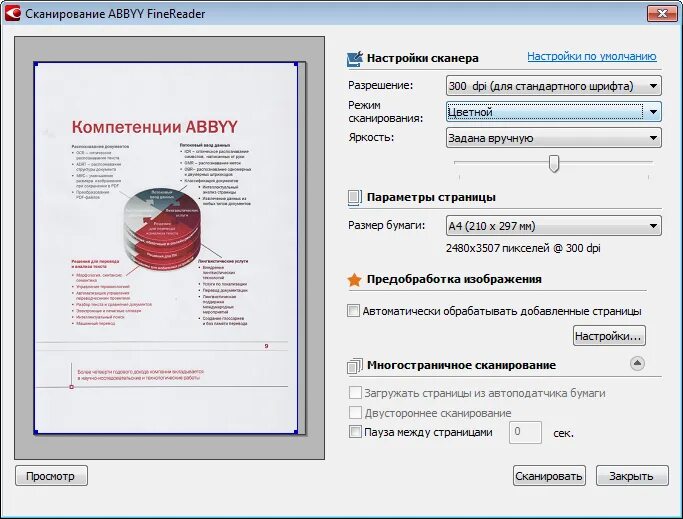Click the 2480x3507 пикселей @ 300 dpi text
The image size is (683, 519).
click(x=523, y=248)
